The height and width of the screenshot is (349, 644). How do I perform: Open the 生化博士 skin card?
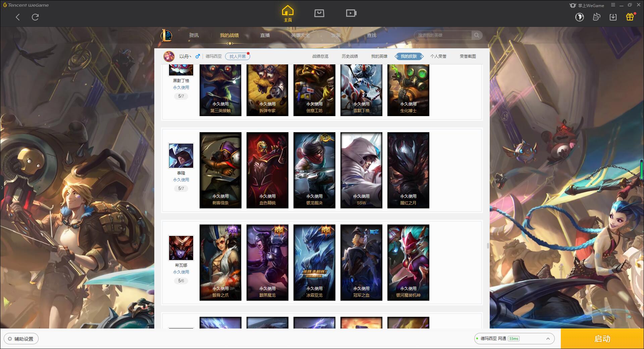(x=408, y=90)
